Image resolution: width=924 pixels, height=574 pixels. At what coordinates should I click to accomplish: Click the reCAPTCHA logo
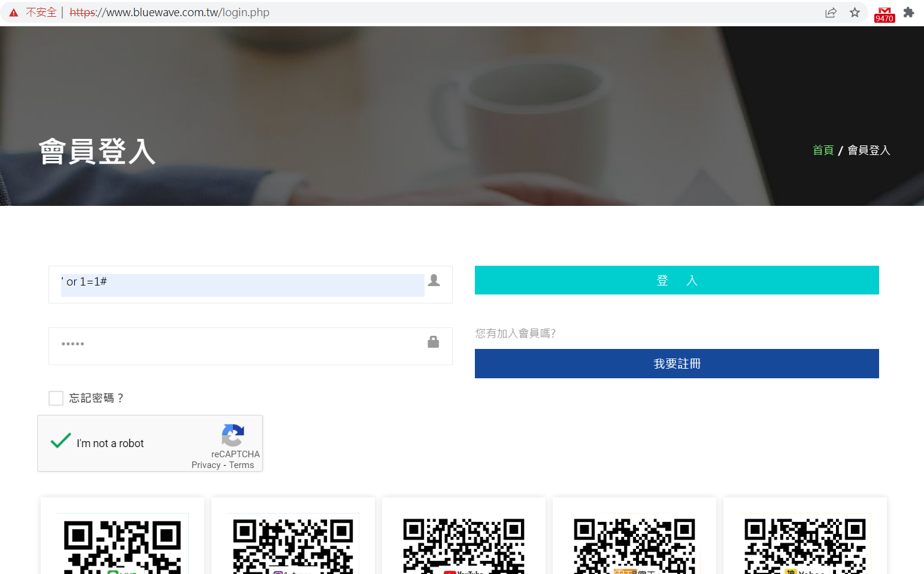point(233,435)
